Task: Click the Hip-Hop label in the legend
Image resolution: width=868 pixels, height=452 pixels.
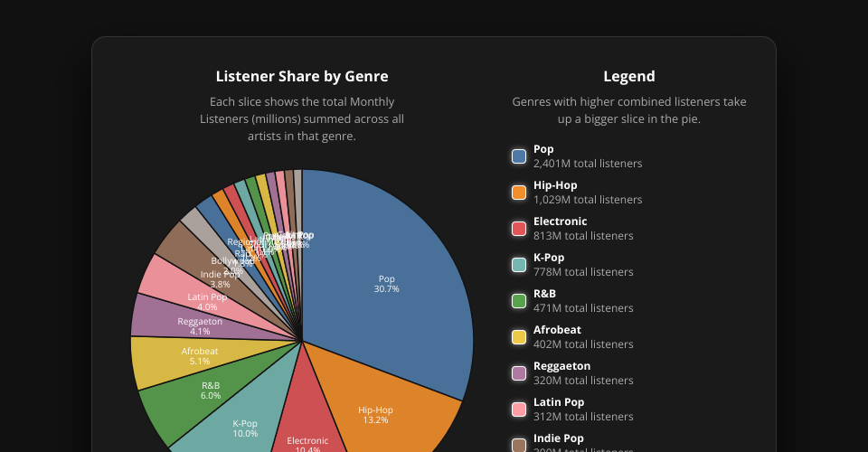Action: click(x=555, y=185)
